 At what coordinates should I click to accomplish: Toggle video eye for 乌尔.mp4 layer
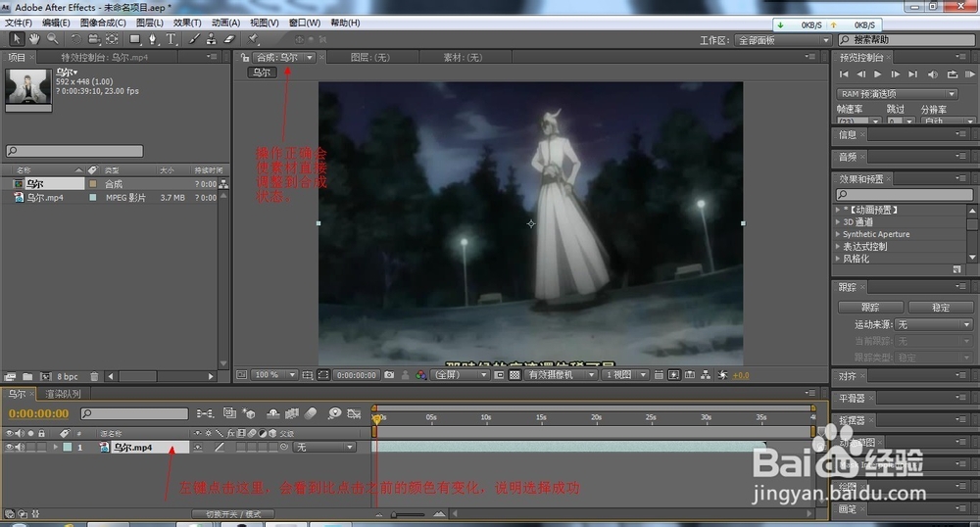[x=10, y=447]
